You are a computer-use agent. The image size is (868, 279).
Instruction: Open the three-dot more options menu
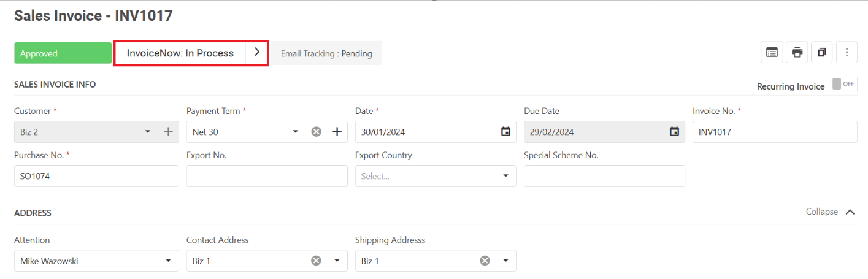847,52
